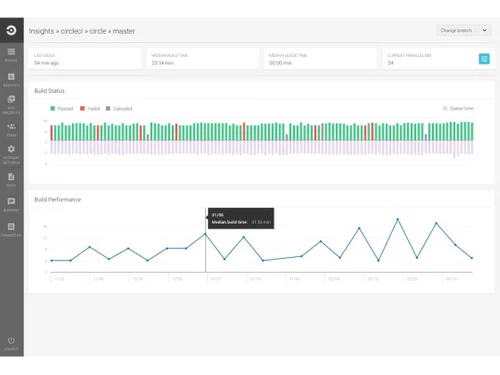Click master in the breadcrumb
500x375 pixels.
pyautogui.click(x=124, y=31)
